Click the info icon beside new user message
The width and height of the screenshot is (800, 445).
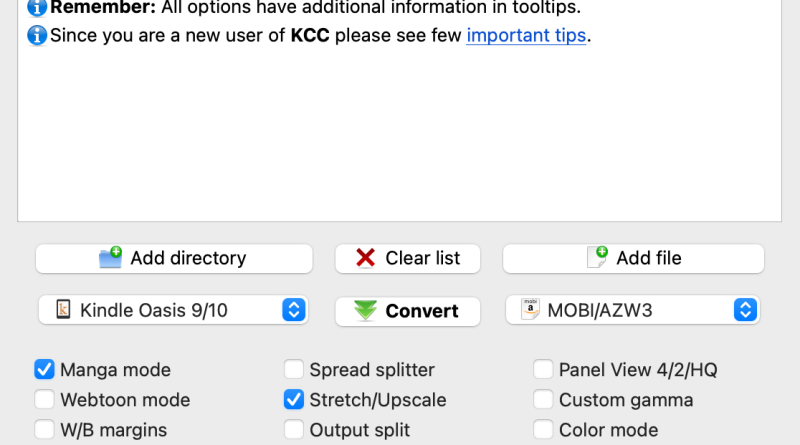click(x=37, y=37)
